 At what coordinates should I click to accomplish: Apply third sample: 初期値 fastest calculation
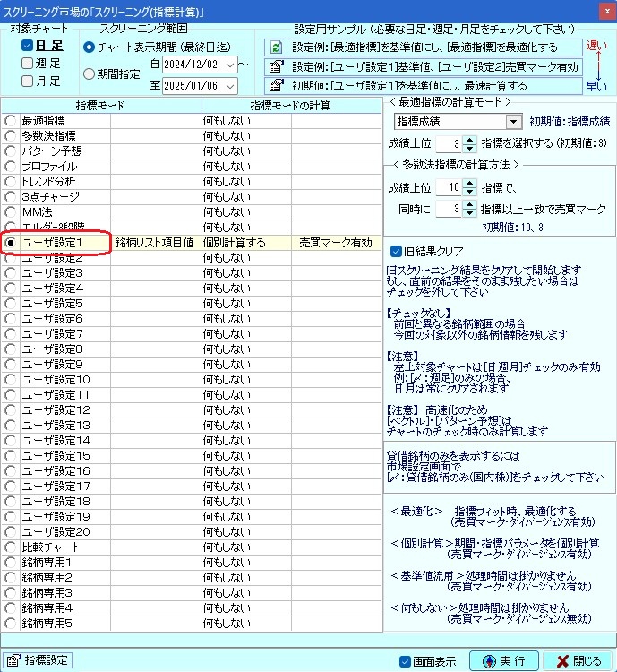277,86
